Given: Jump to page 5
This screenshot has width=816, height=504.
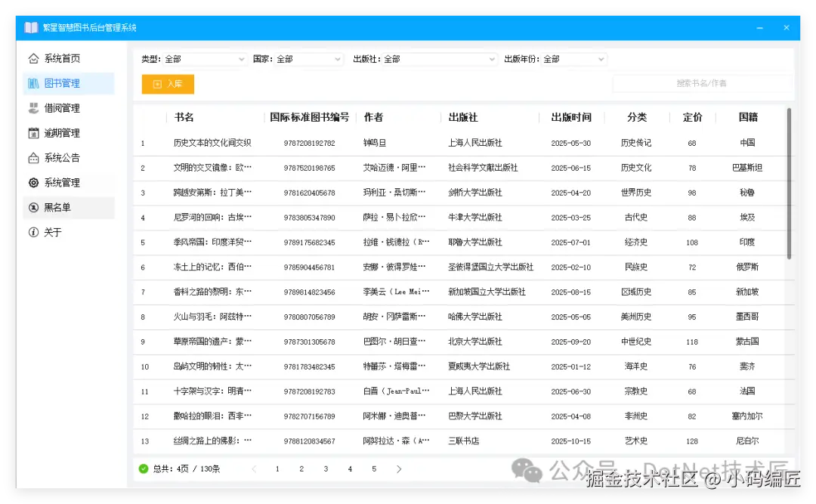Looking at the screenshot, I should pyautogui.click(x=374, y=469).
